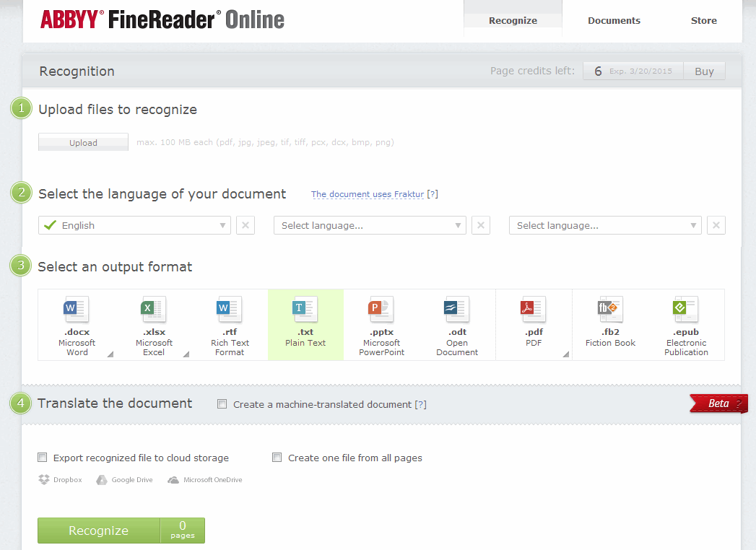Click the 'Select the language of your document' heading
This screenshot has width=756, height=550.
[x=162, y=194]
